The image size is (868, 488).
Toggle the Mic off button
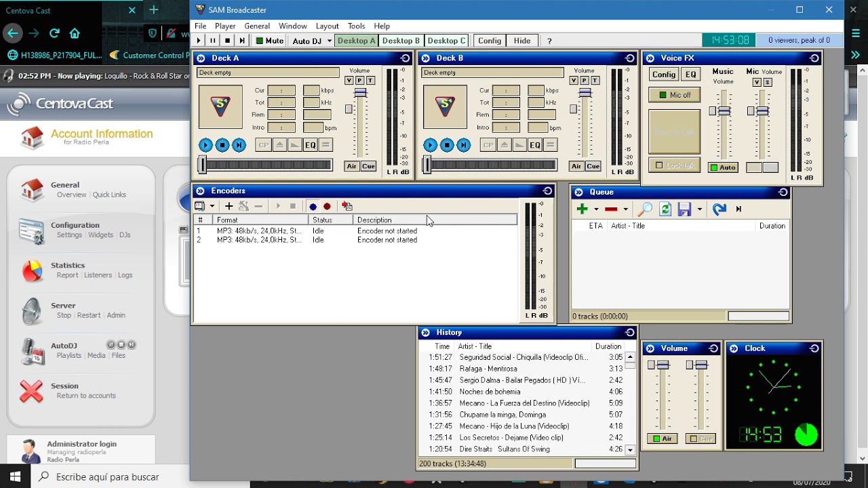click(x=675, y=95)
